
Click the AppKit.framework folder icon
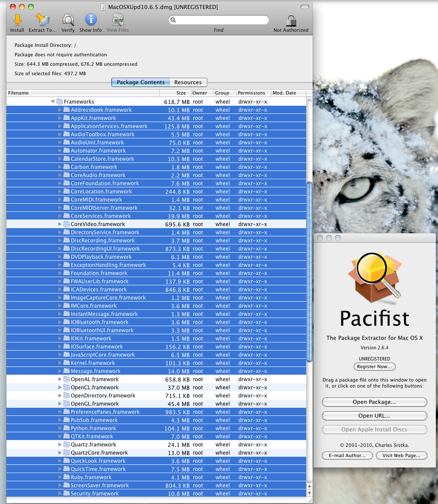67,118
